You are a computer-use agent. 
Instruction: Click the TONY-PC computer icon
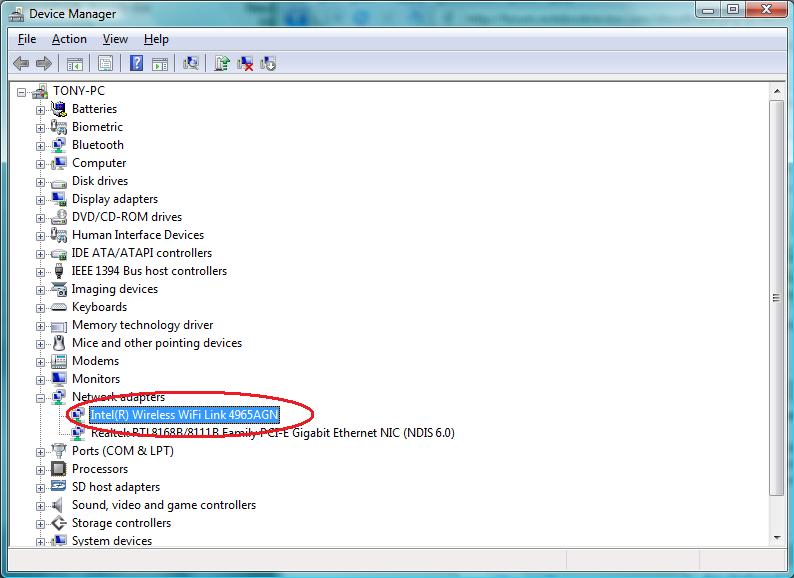click(x=40, y=92)
